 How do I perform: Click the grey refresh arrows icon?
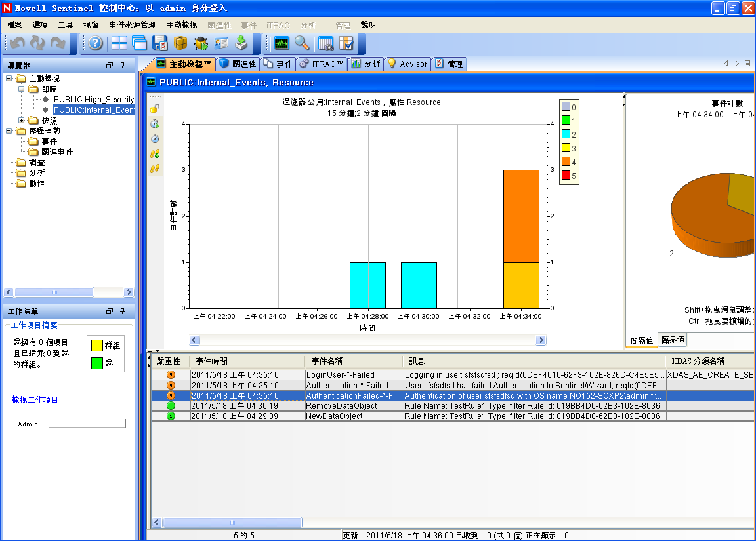click(37, 43)
